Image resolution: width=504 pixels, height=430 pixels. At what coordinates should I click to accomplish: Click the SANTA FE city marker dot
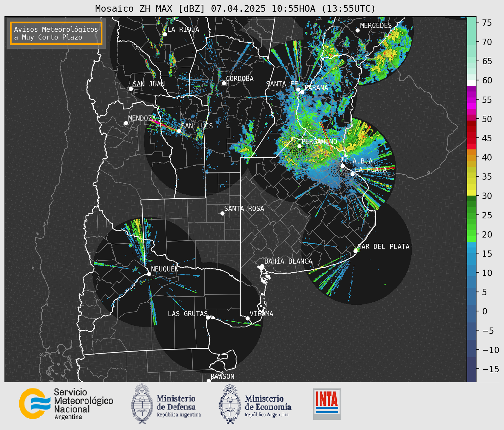[298, 89]
